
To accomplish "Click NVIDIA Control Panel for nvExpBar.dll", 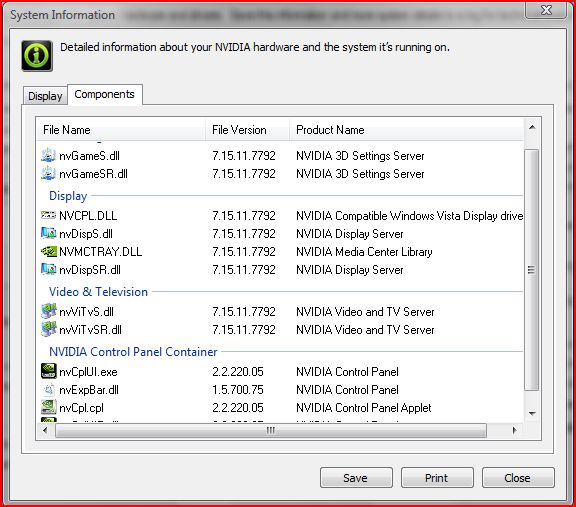I will point(347,390).
